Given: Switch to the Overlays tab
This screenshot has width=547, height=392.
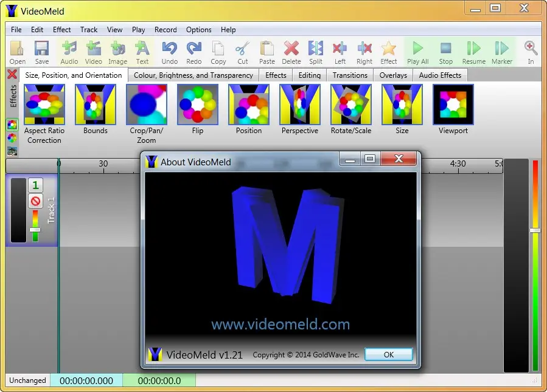Looking at the screenshot, I should click(393, 75).
